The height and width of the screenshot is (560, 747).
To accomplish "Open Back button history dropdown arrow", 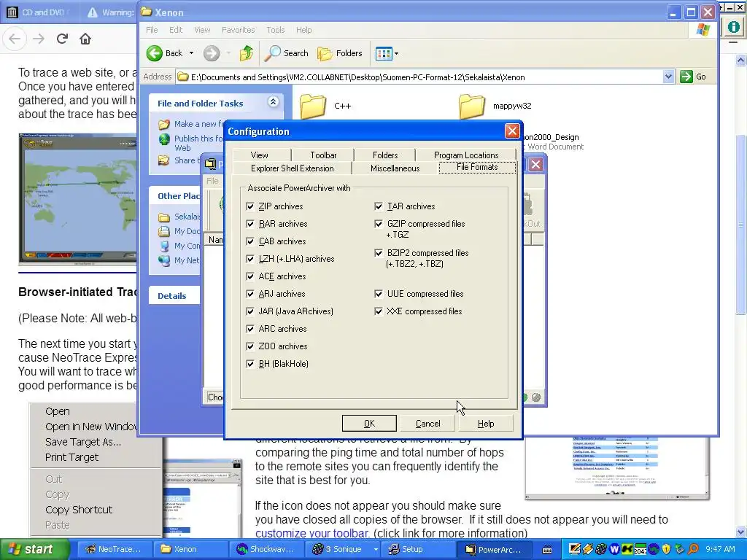I will [x=192, y=53].
